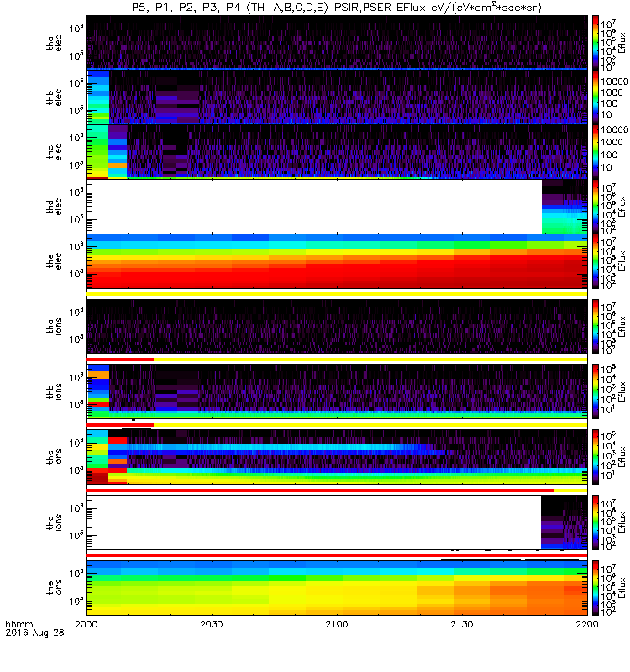630x672 pixels.
Task: Select the 'the ions' panel label
Action: click(x=55, y=588)
